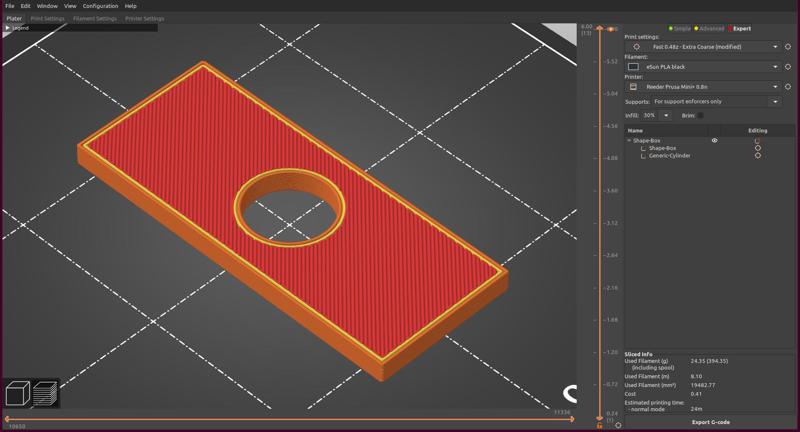
Task: Click the printer icon beside the Prusa Mini preset
Action: [633, 87]
